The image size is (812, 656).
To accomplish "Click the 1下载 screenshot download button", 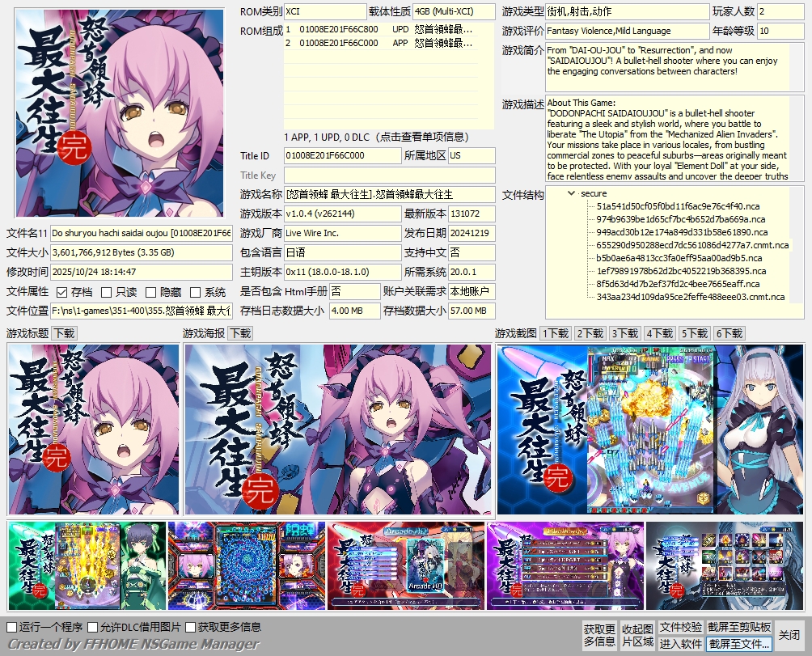I will tap(556, 333).
